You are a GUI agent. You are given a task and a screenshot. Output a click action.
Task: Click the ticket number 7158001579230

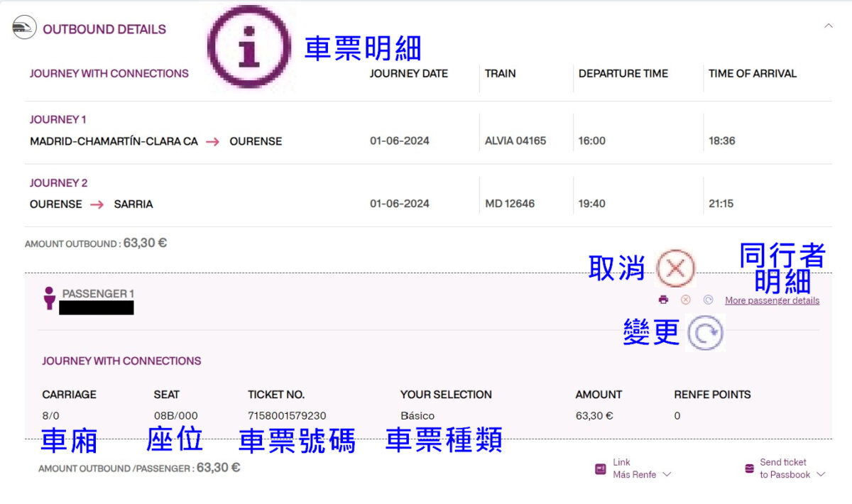pos(286,415)
